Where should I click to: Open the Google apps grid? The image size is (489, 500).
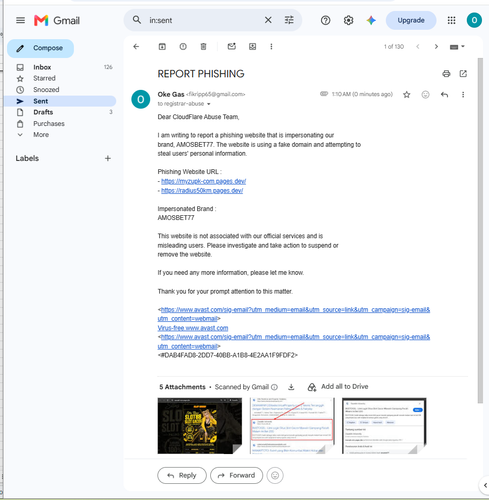click(x=451, y=20)
